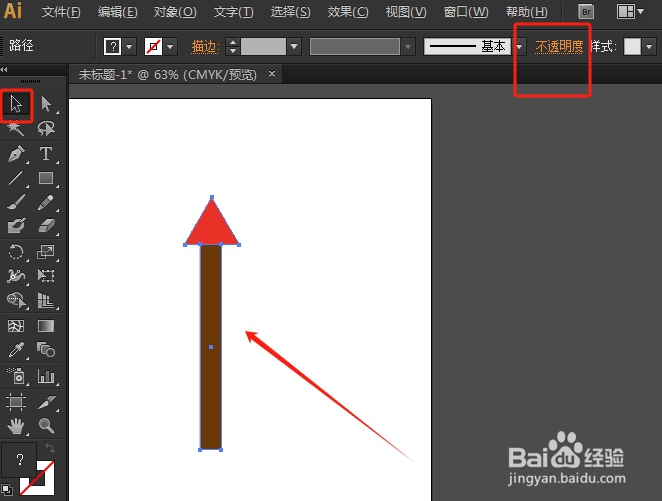662x501 pixels.
Task: Open the 文字(T) menu
Action: (x=233, y=12)
